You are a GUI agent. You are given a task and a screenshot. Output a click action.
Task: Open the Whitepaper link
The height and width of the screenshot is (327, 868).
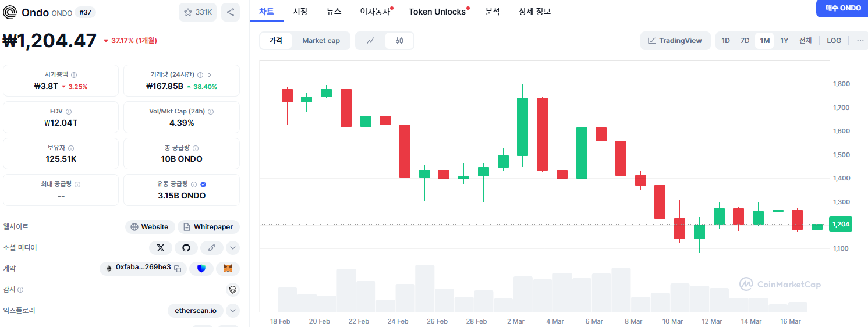[x=208, y=227]
